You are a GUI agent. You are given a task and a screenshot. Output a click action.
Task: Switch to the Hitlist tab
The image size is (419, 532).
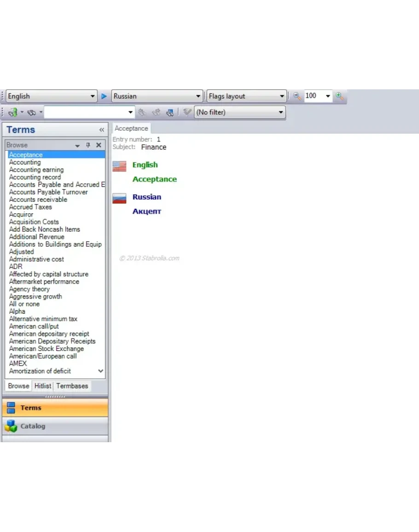(43, 386)
